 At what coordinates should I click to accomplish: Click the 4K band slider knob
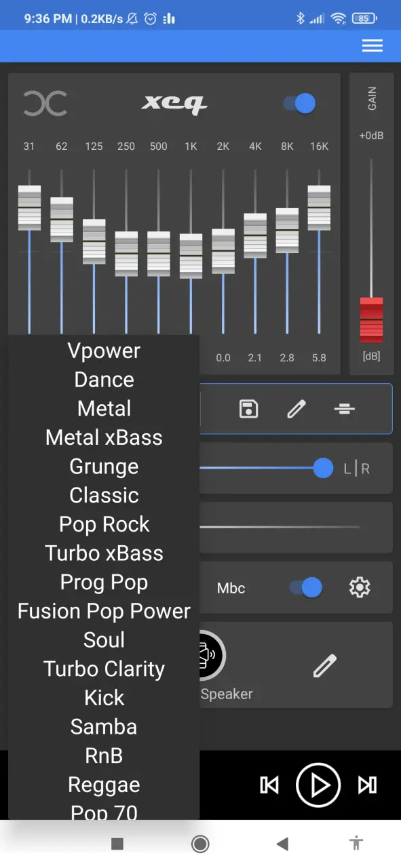click(255, 236)
